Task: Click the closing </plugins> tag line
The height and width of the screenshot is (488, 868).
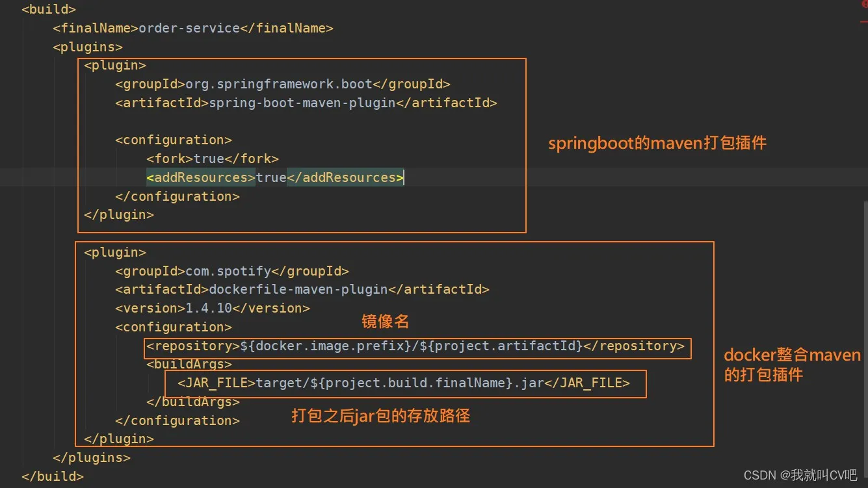Action: pos(92,457)
